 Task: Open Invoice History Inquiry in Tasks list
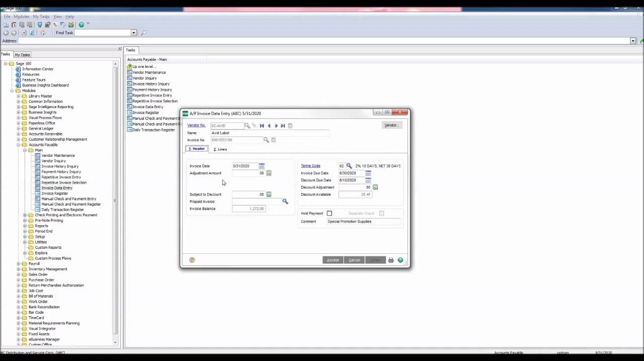tap(151, 84)
